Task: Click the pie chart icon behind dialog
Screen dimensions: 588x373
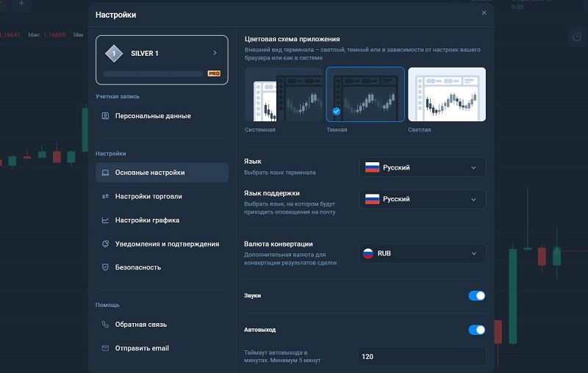Action: pyautogui.click(x=577, y=37)
